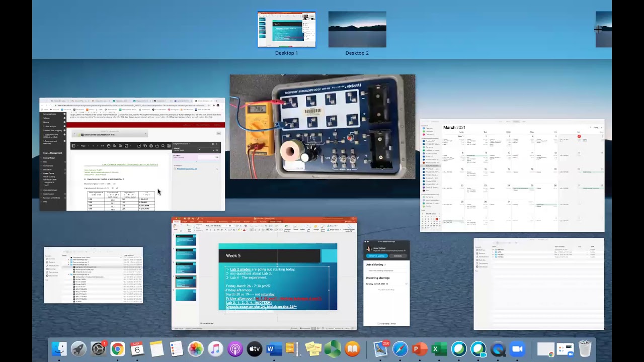Open PowerPoint from the Dock
Viewport: 644px width, 362px height.
[x=420, y=349]
